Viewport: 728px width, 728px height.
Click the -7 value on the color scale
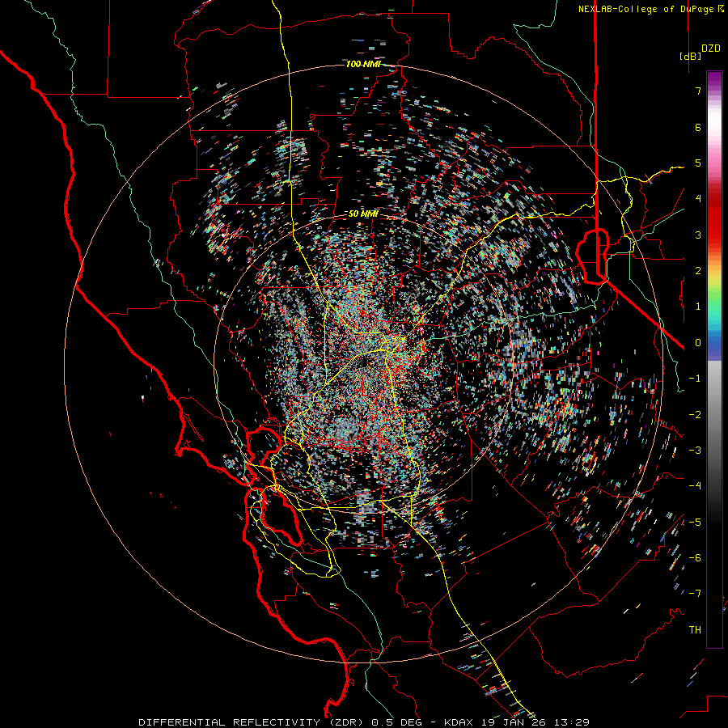pos(695,594)
